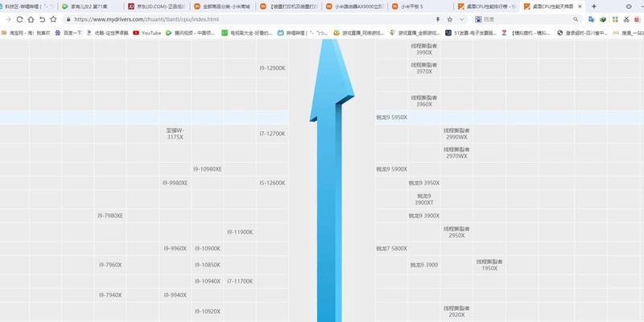The image size is (644, 322).
Task: Click the padlock security icon in address bar
Action: (x=68, y=19)
